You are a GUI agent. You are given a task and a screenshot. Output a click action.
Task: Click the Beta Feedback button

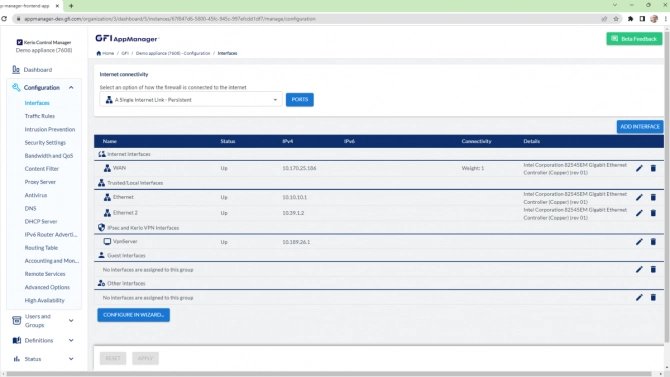point(634,38)
